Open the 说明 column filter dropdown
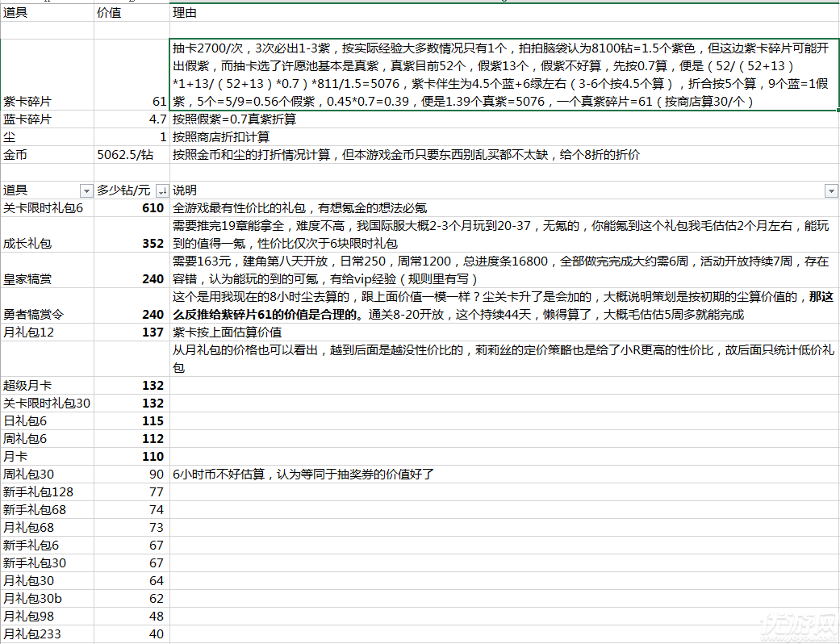 831,190
